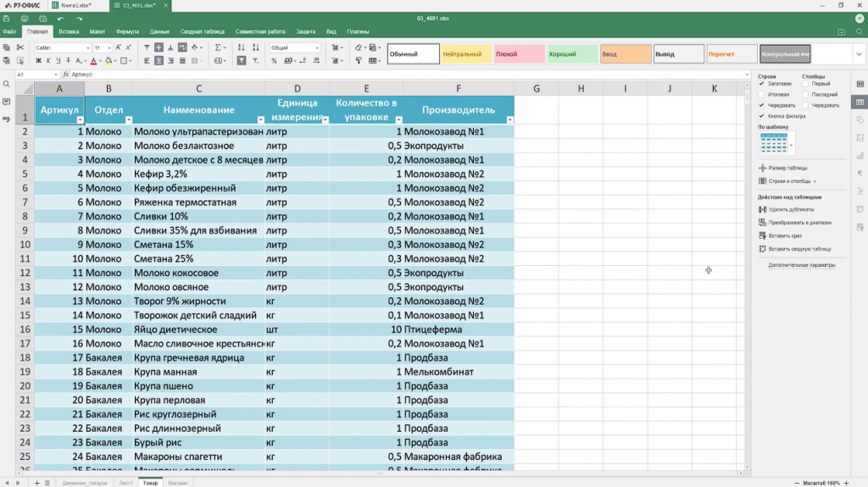This screenshot has height=487, width=868.
Task: Uncheck the Заголовок rows checkbox
Action: (761, 84)
